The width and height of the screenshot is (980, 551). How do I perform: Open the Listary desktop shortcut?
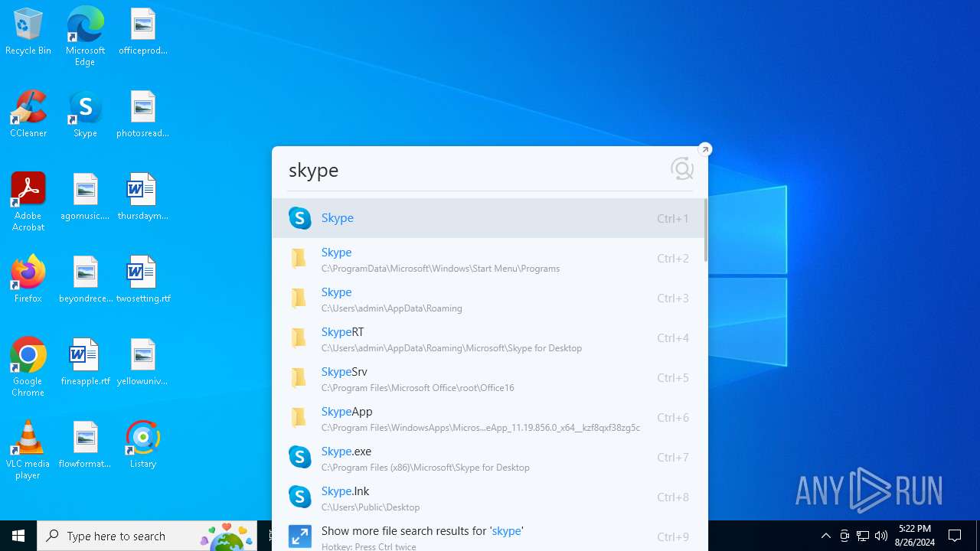pos(143,445)
